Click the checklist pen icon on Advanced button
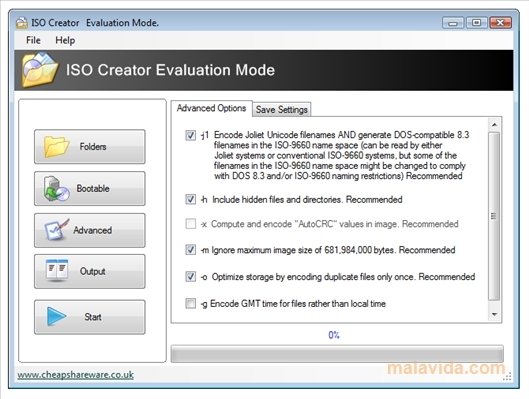Screen dimensions: 529x399 tap(57, 230)
